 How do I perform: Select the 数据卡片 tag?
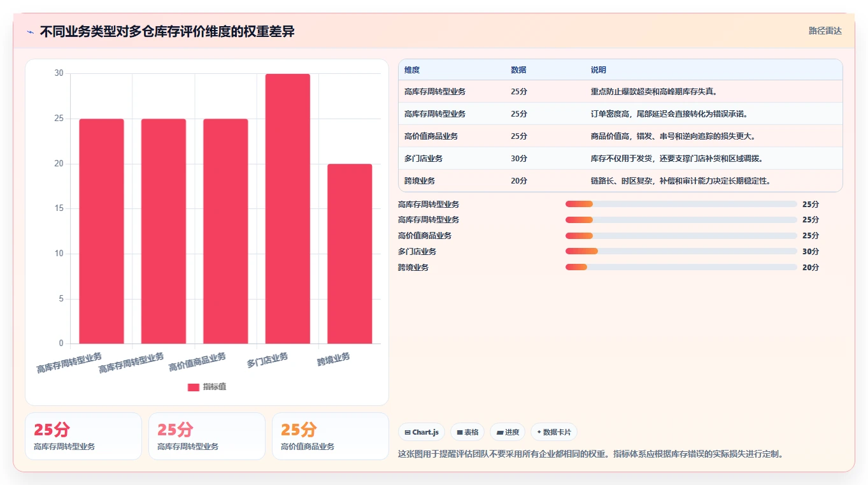[x=554, y=432]
